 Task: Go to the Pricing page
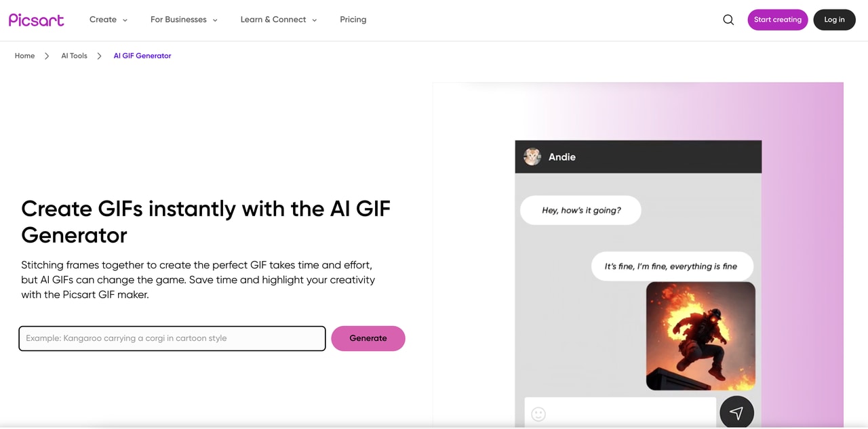click(353, 20)
